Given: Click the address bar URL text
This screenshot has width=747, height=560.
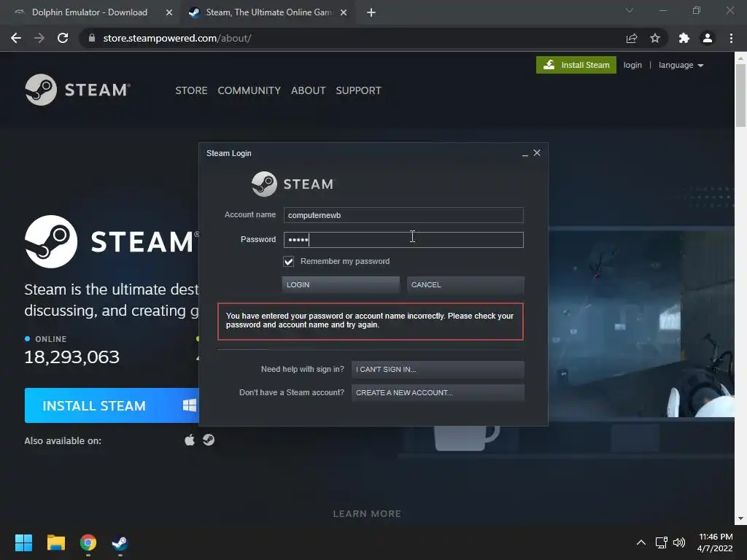Looking at the screenshot, I should (177, 38).
